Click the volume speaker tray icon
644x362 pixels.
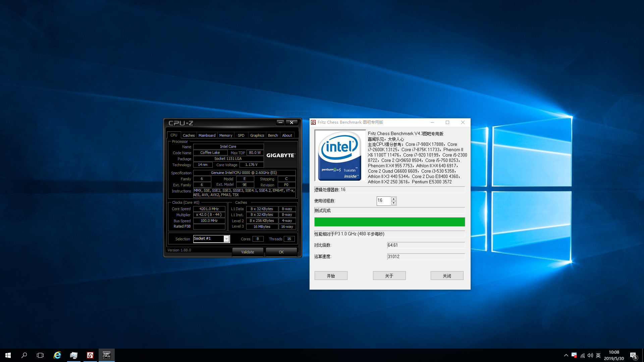click(x=590, y=355)
